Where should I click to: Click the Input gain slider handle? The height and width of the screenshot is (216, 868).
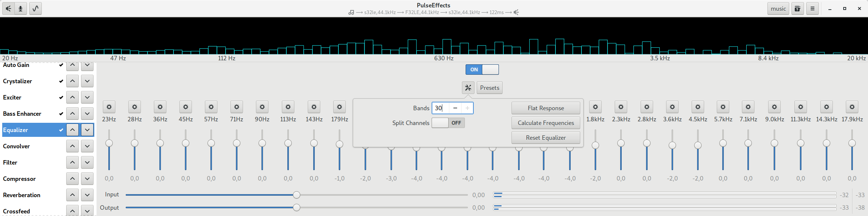pos(297,195)
